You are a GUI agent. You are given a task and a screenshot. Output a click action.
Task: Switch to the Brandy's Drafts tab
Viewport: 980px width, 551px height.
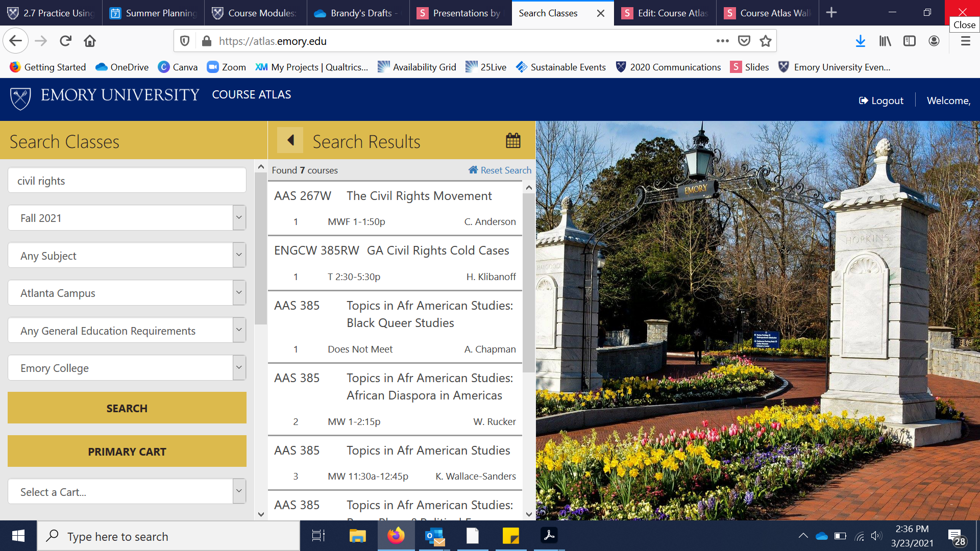point(358,13)
